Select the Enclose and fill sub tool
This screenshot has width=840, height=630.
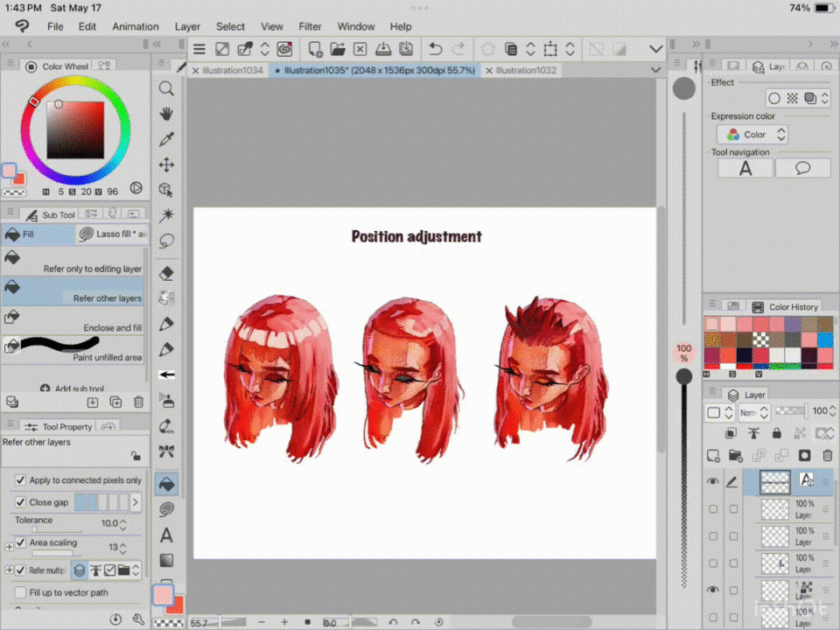coord(73,321)
